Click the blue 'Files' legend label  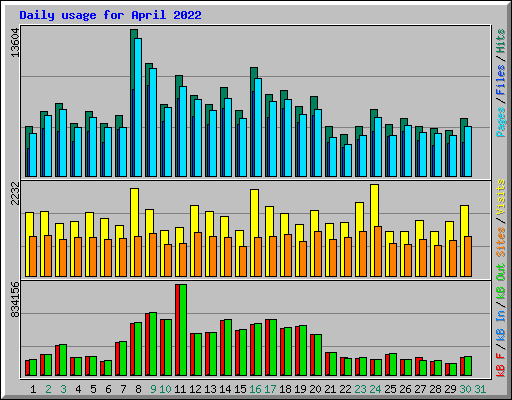click(500, 79)
